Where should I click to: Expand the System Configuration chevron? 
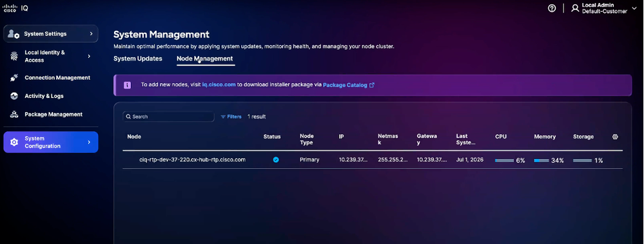(x=89, y=142)
